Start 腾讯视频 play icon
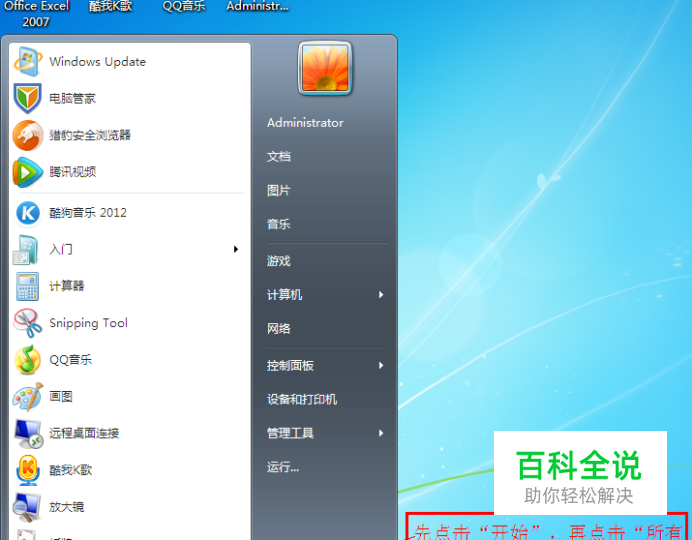The height and width of the screenshot is (540, 692). [x=27, y=172]
